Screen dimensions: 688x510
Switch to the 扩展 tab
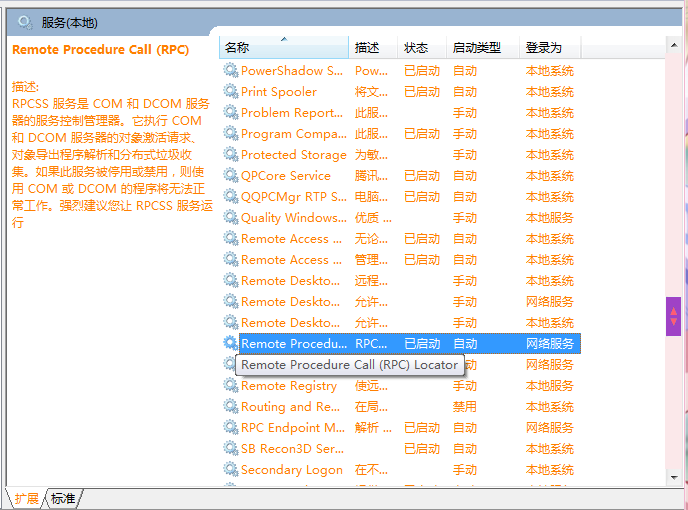pos(26,499)
